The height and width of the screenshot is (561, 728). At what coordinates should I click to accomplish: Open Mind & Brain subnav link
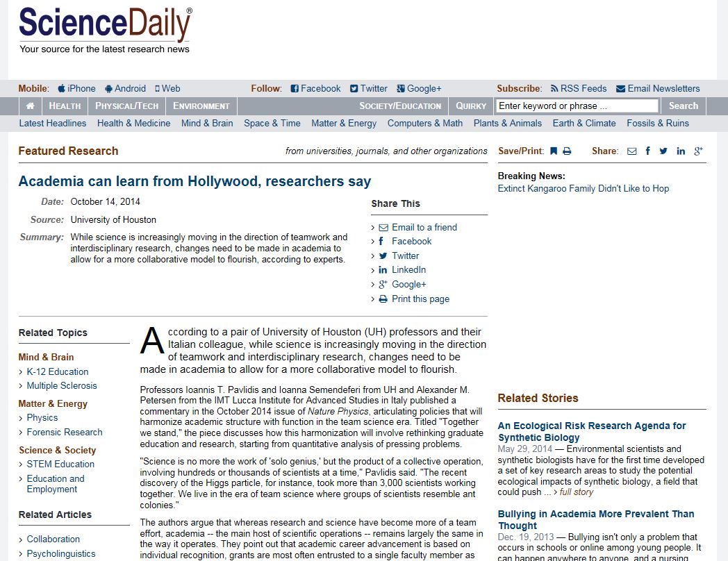click(207, 124)
